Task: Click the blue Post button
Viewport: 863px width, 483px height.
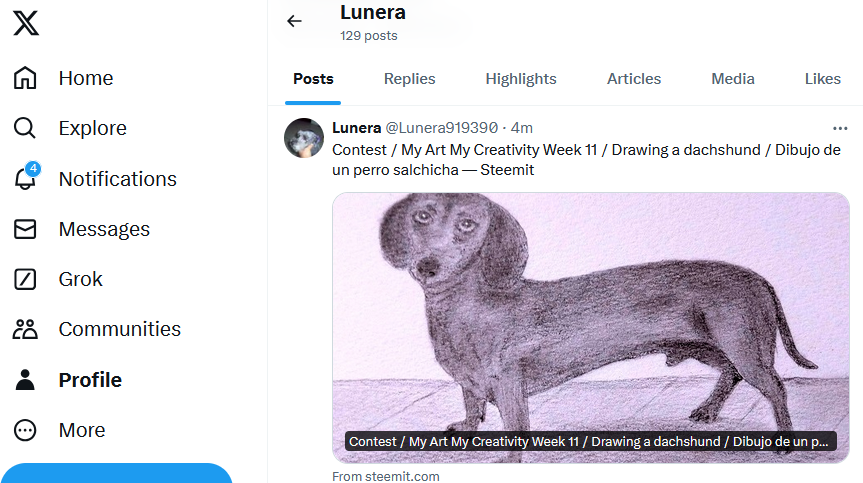Action: (x=116, y=474)
